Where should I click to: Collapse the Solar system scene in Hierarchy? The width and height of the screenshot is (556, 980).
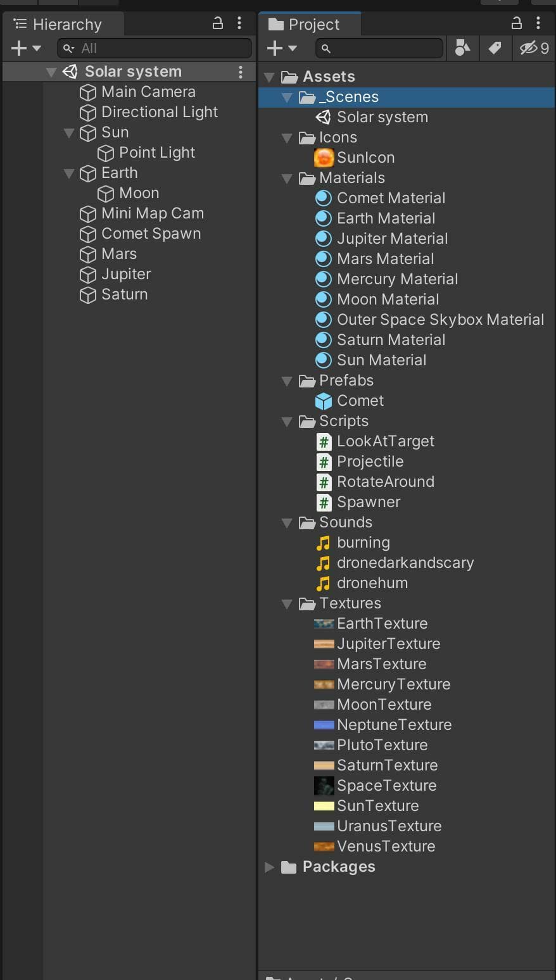click(x=51, y=72)
